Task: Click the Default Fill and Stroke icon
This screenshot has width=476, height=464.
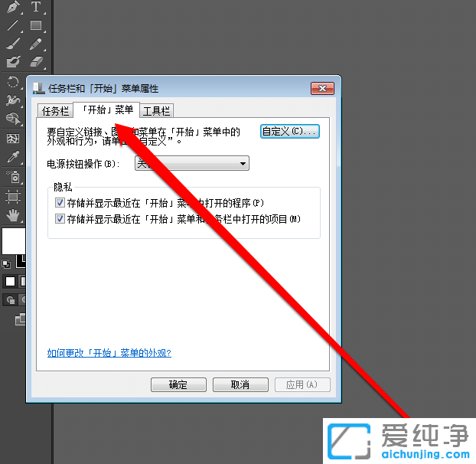Action: pos(6,264)
